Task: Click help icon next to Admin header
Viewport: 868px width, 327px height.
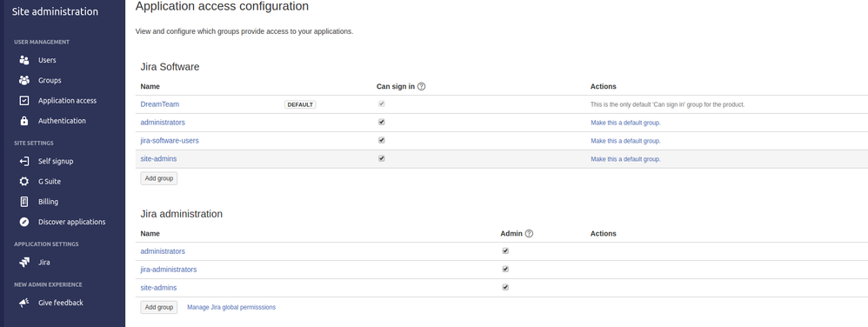Action: [529, 233]
